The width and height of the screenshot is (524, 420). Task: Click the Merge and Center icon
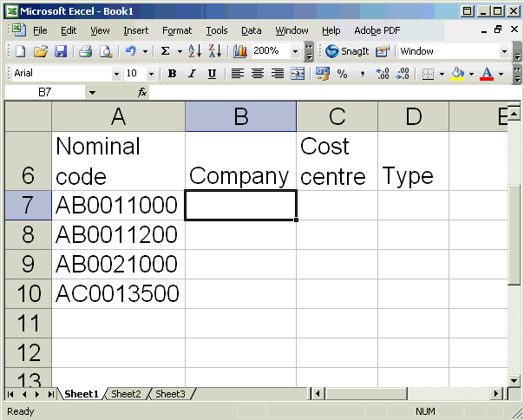pyautogui.click(x=298, y=74)
